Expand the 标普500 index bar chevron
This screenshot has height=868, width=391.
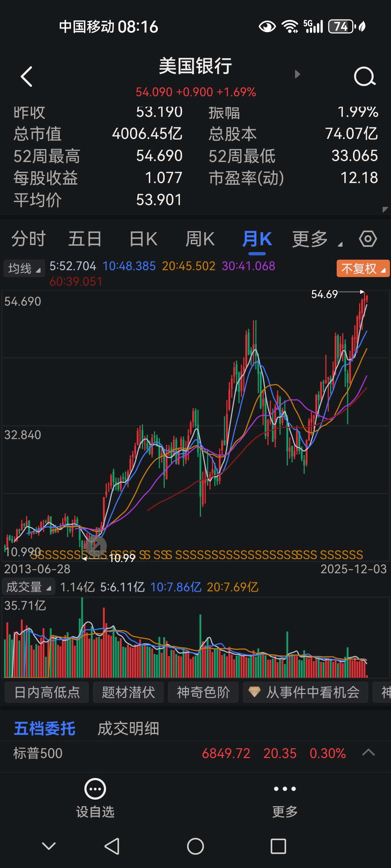point(369,753)
